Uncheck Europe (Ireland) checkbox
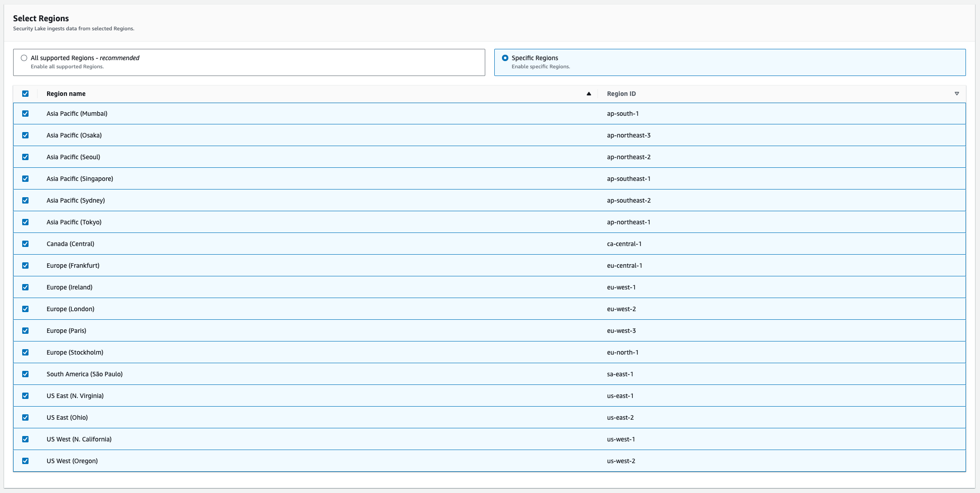980x493 pixels. [25, 287]
